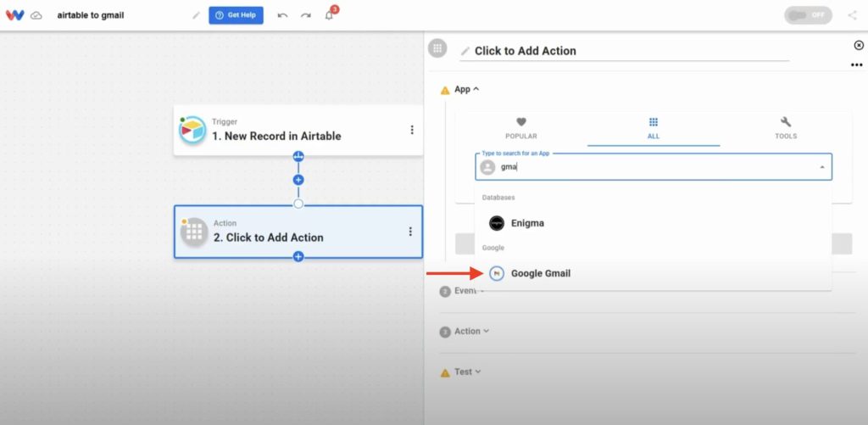868x425 pixels.
Task: Toggle the app search dropdown arrow
Action: [x=822, y=167]
